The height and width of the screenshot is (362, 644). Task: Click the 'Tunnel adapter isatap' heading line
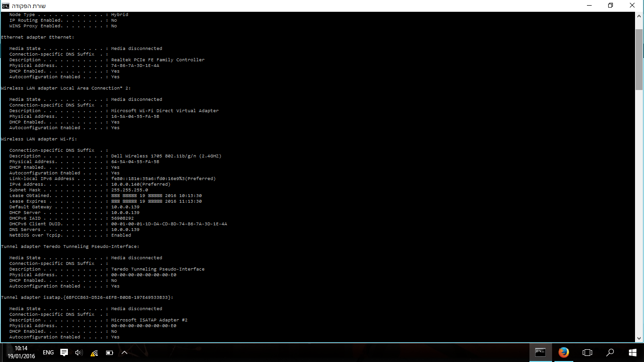(x=87, y=297)
